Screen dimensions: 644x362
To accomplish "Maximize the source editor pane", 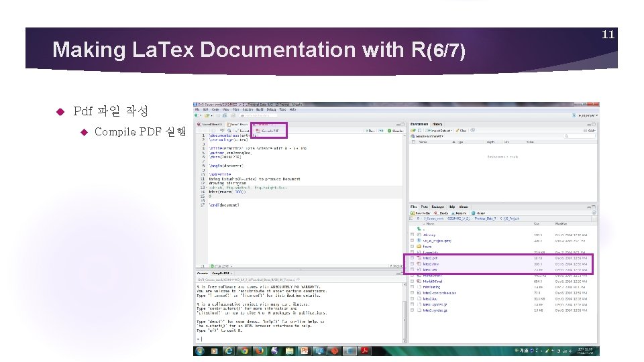I will [403, 124].
